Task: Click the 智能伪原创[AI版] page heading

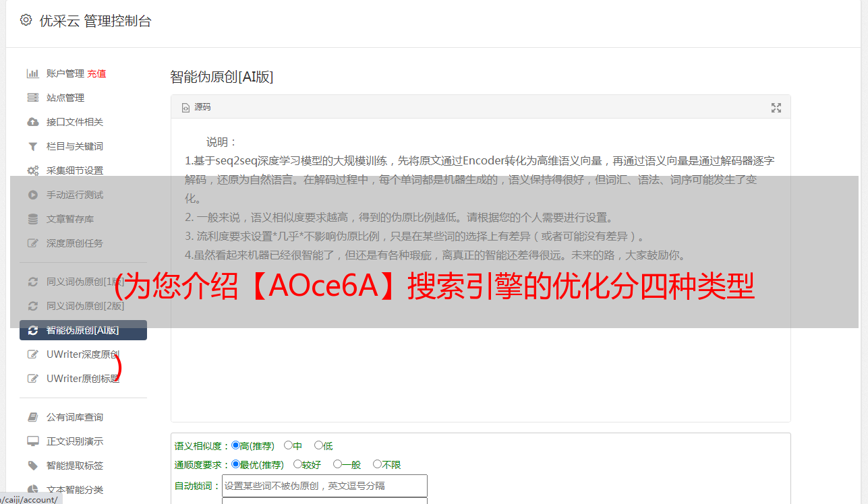Action: [x=222, y=77]
